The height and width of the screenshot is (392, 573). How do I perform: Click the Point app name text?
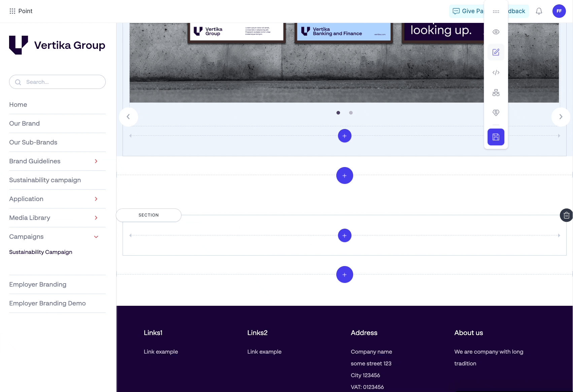point(25,11)
